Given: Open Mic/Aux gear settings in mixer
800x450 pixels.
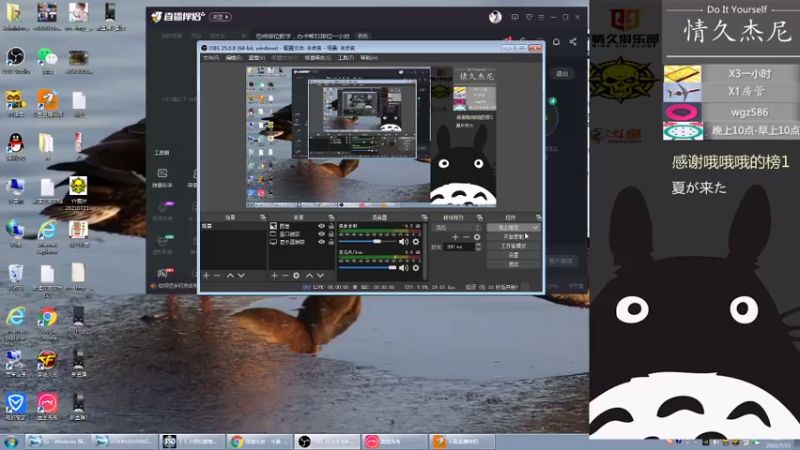Looking at the screenshot, I should tap(416, 267).
